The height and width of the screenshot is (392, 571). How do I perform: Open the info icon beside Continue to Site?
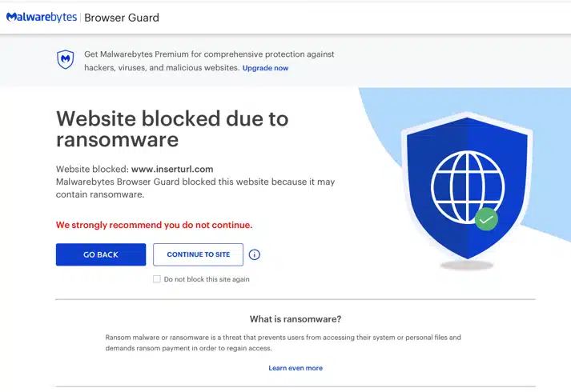(254, 254)
